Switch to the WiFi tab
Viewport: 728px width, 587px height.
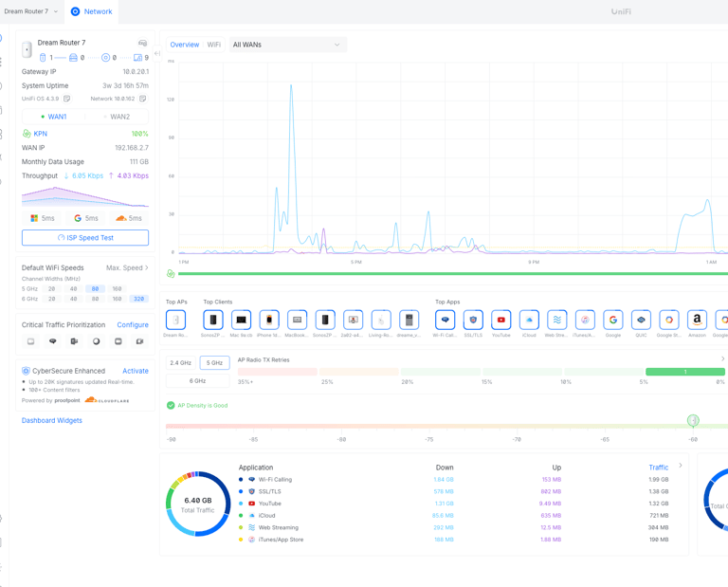213,45
